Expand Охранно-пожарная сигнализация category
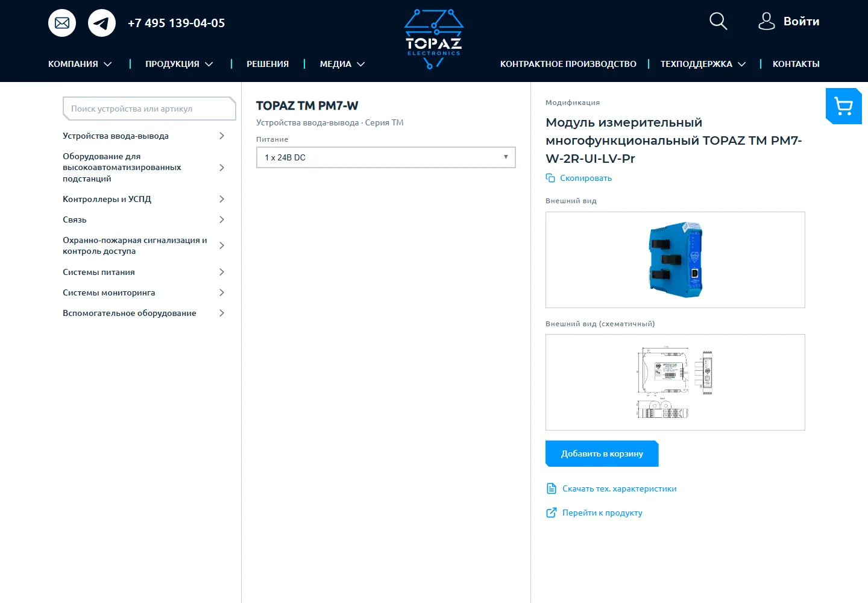Screen dimensions: 868x603 [143, 245]
